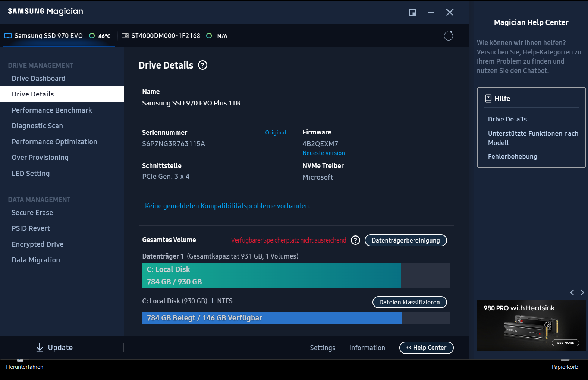Viewport: 588px width, 380px height.
Task: Click the refresh drive list icon
Action: click(x=449, y=36)
